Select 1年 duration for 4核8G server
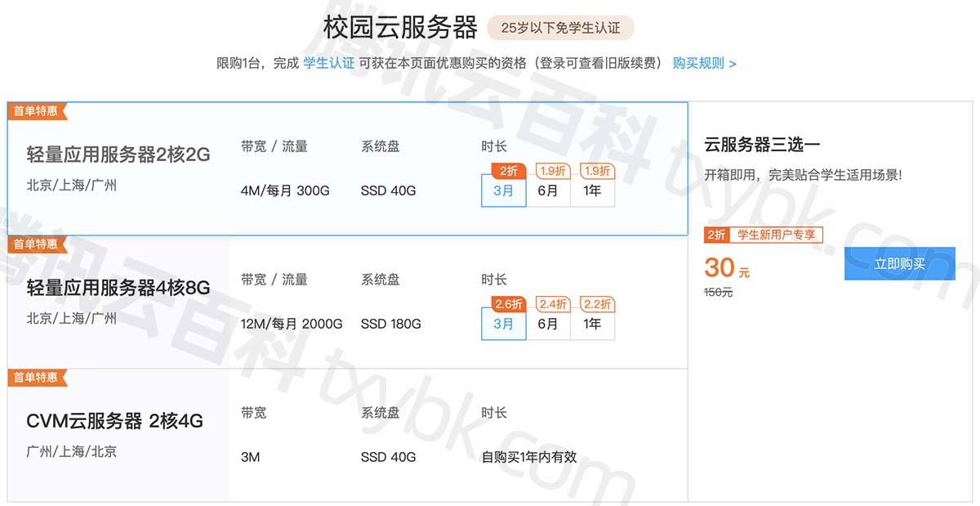The height and width of the screenshot is (506, 980). click(593, 324)
